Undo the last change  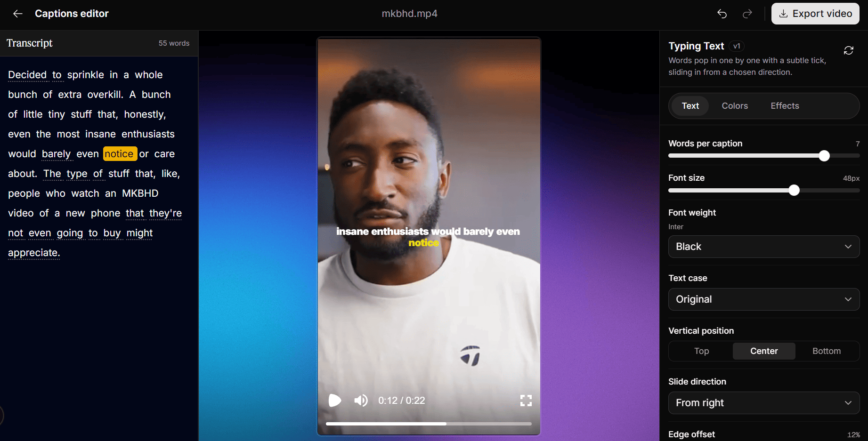click(x=722, y=14)
